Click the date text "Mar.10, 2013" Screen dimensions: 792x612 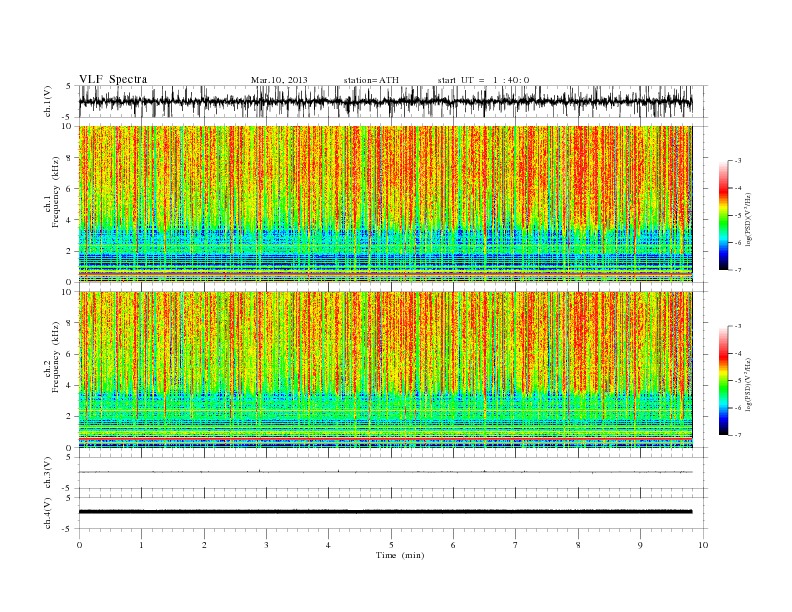(279, 80)
